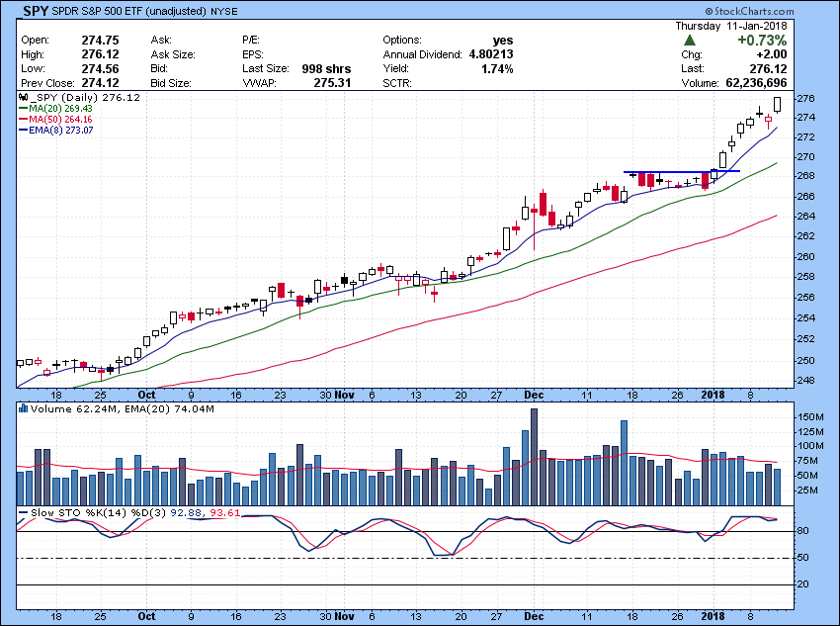Screen dimensions: 840x626
Task: Click the blue EMA(8) legend line marker
Action: coord(23,130)
